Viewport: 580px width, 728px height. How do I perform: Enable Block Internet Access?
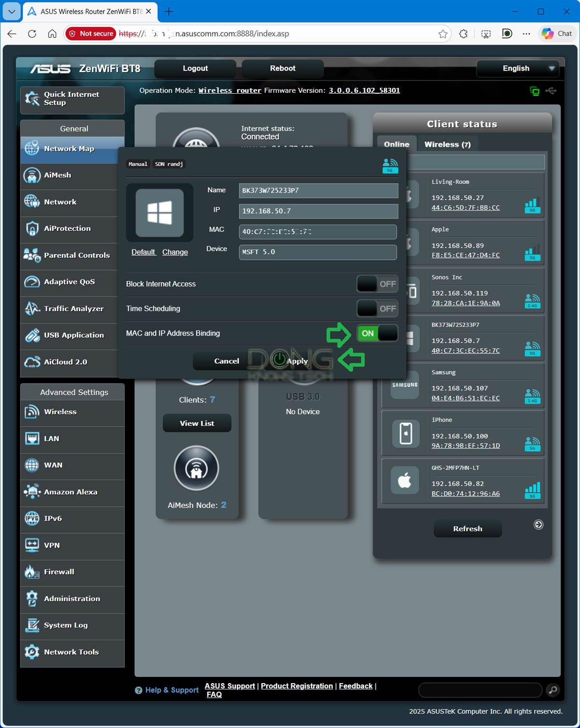pyautogui.click(x=377, y=284)
